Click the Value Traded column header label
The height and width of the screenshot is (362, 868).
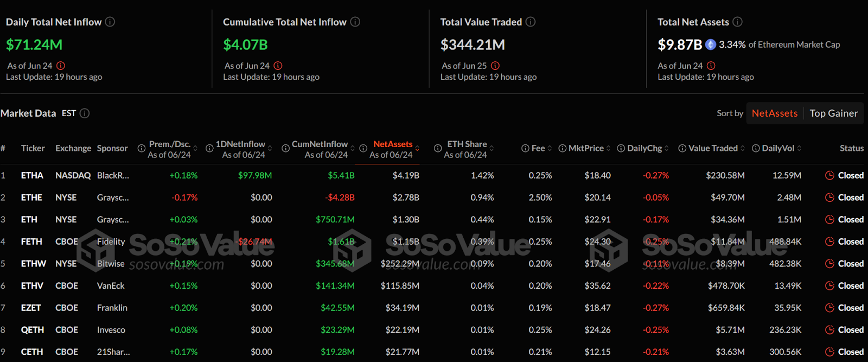click(713, 148)
